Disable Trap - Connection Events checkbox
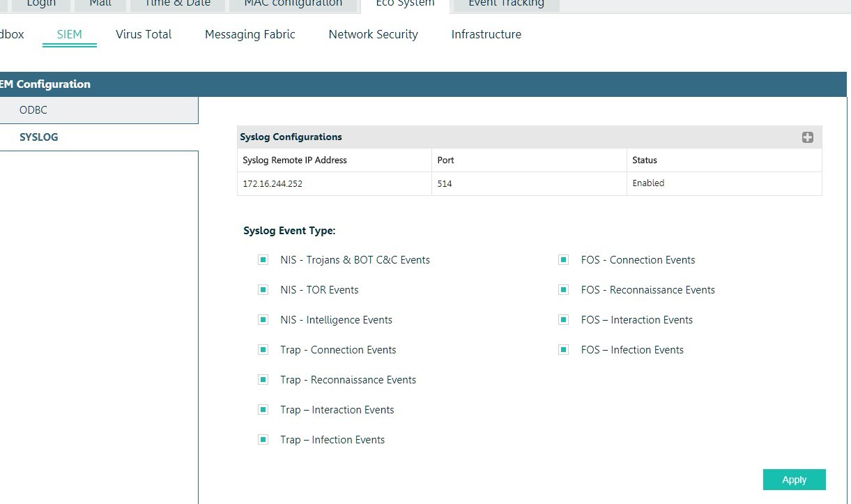Image resolution: width=851 pixels, height=504 pixels. pyautogui.click(x=263, y=350)
